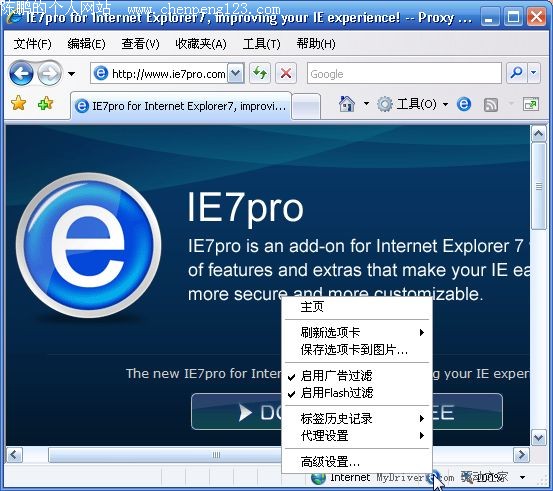Open the recent pages dropdown beside Forward

(72, 74)
